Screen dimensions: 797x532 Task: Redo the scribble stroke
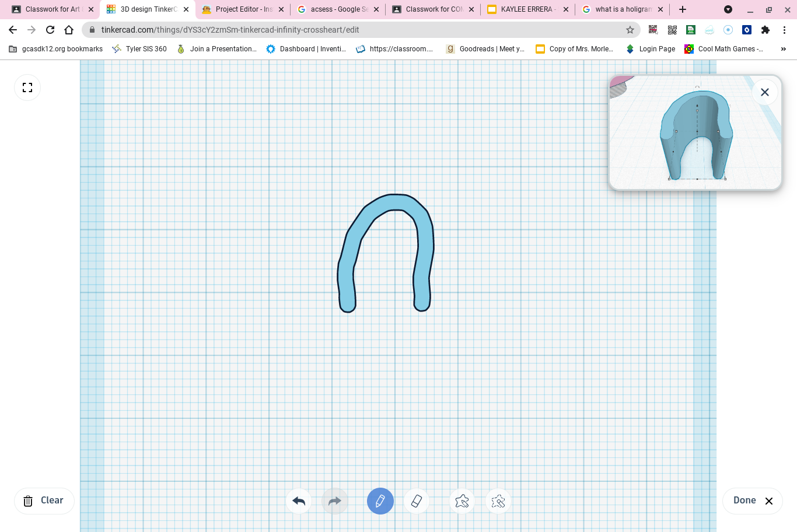[x=335, y=501]
